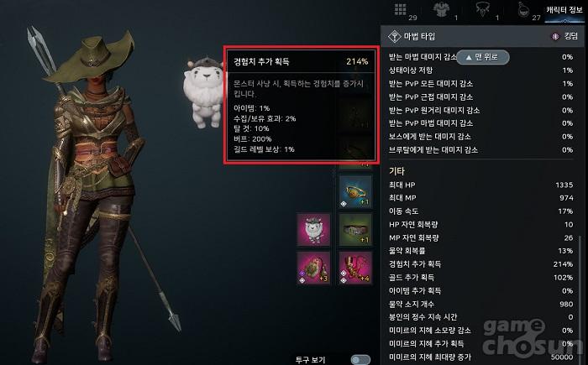Select the 경험치 추가 획득 stat row
Viewport: 588px width, 365px height.
point(480,264)
